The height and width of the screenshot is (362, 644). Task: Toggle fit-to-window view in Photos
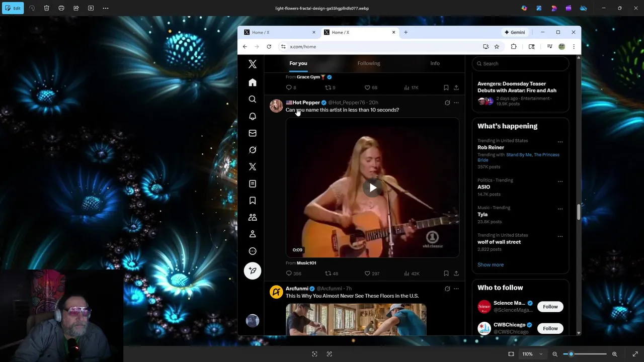[x=511, y=354]
